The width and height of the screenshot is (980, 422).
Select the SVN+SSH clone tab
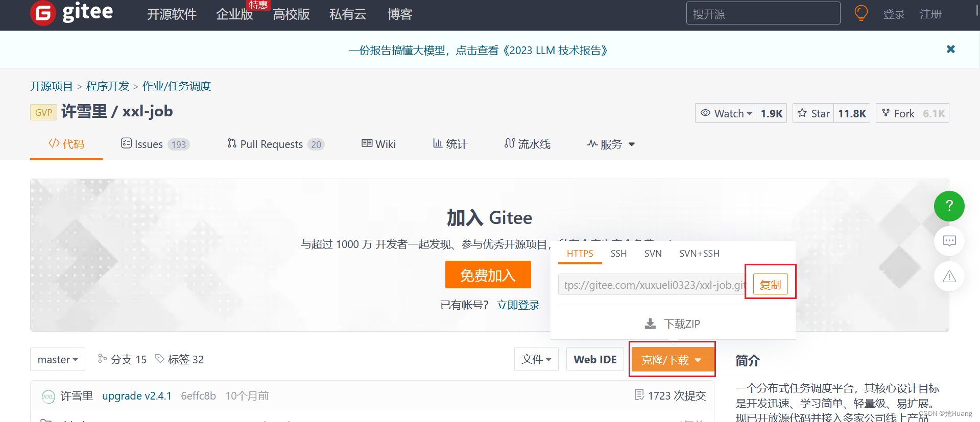(x=699, y=253)
